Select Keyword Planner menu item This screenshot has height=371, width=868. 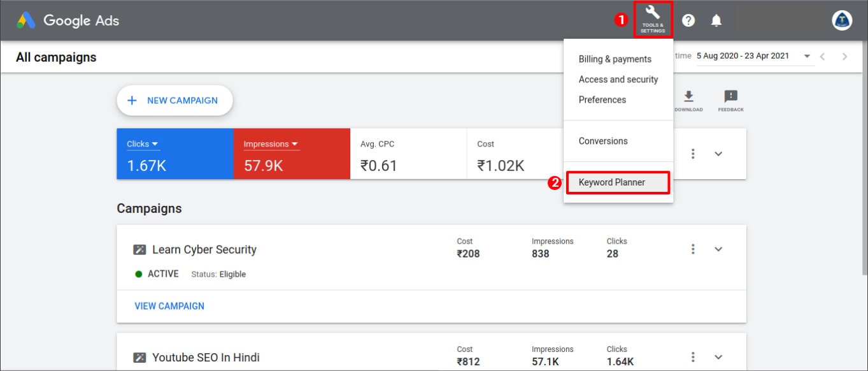tap(618, 182)
